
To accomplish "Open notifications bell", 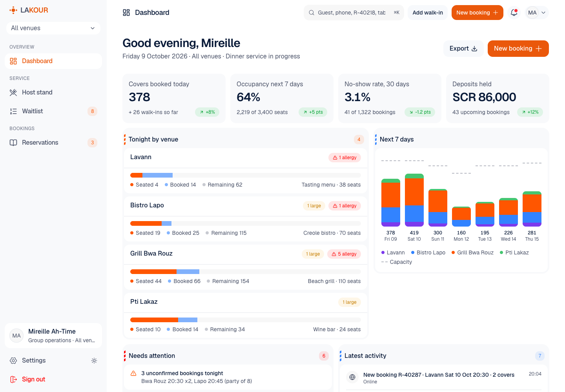I will coord(514,13).
